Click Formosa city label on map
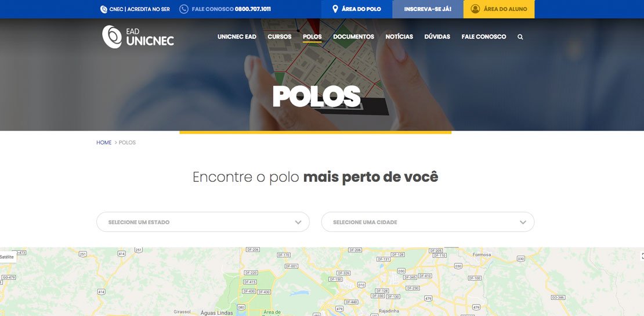The height and width of the screenshot is (316, 644). tap(482, 254)
